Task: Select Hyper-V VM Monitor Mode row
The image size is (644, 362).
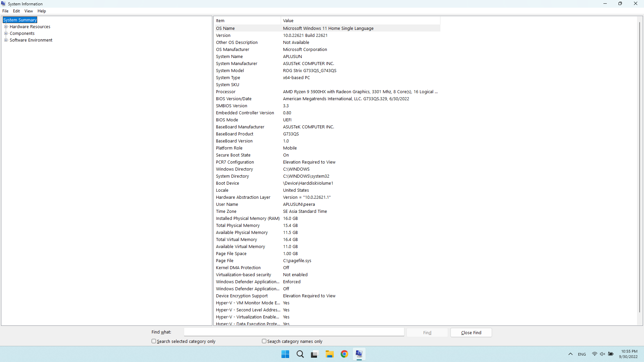Action: click(x=327, y=303)
